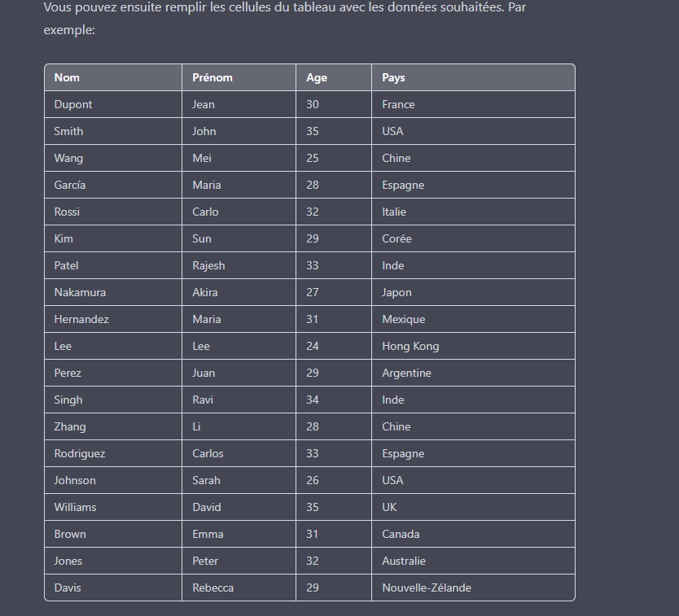
Task: Click the Pays column header
Action: click(473, 77)
